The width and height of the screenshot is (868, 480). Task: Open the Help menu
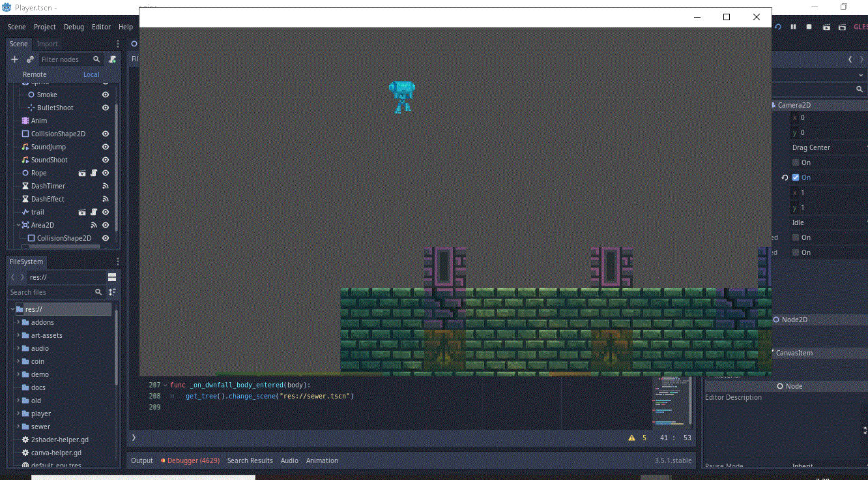(x=126, y=27)
